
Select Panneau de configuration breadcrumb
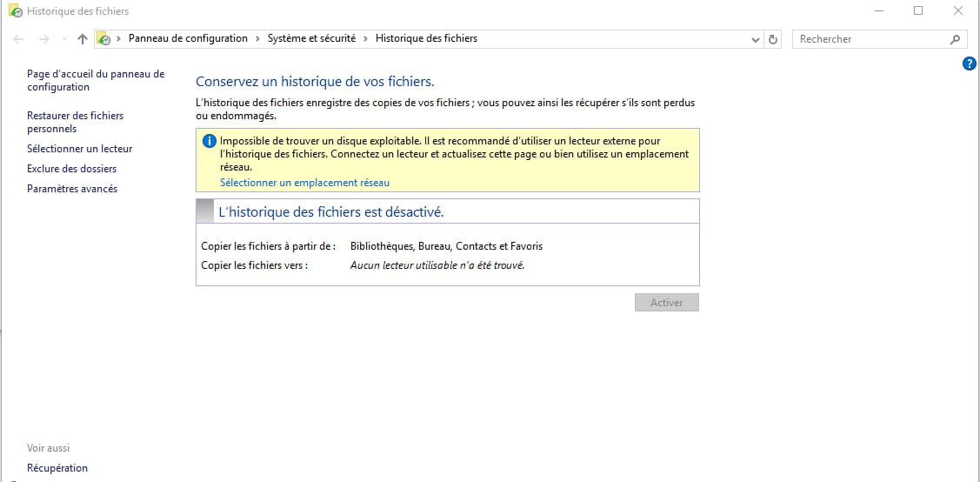pos(188,39)
